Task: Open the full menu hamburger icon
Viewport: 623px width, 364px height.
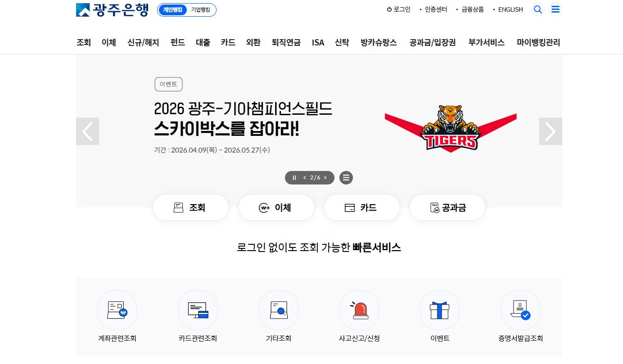Action: tap(555, 9)
